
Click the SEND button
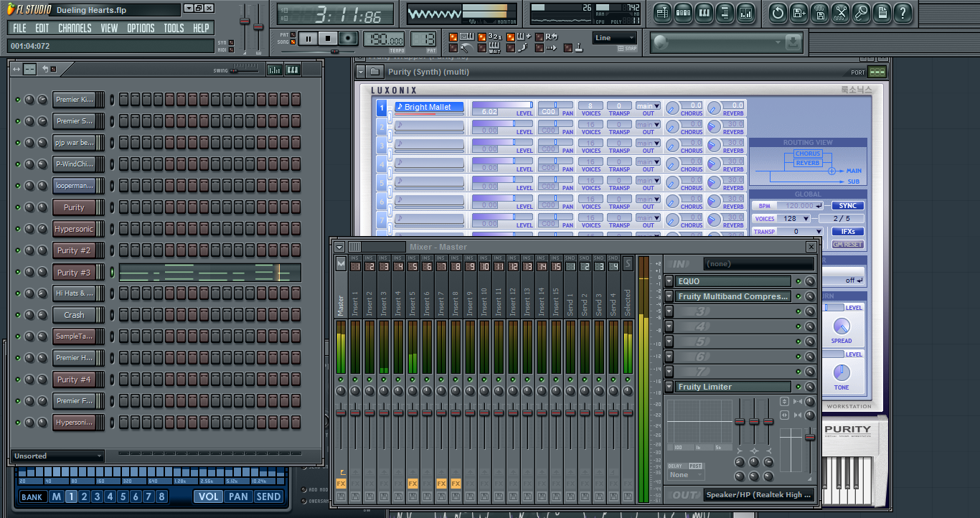pos(268,496)
